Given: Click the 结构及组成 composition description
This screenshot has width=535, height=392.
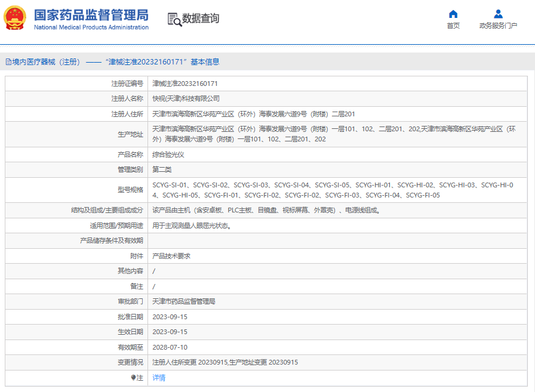Looking at the screenshot, I should (266, 210).
